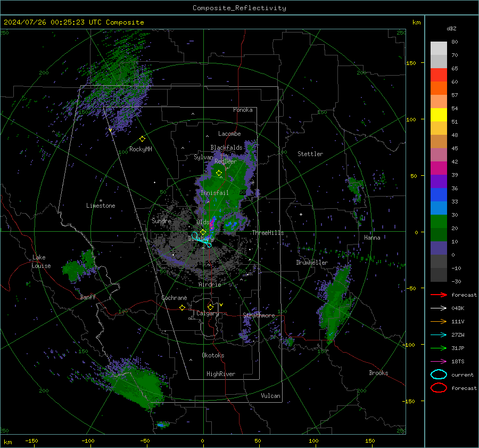Click the Lake Louise label
The image size is (479, 448).
(41, 262)
